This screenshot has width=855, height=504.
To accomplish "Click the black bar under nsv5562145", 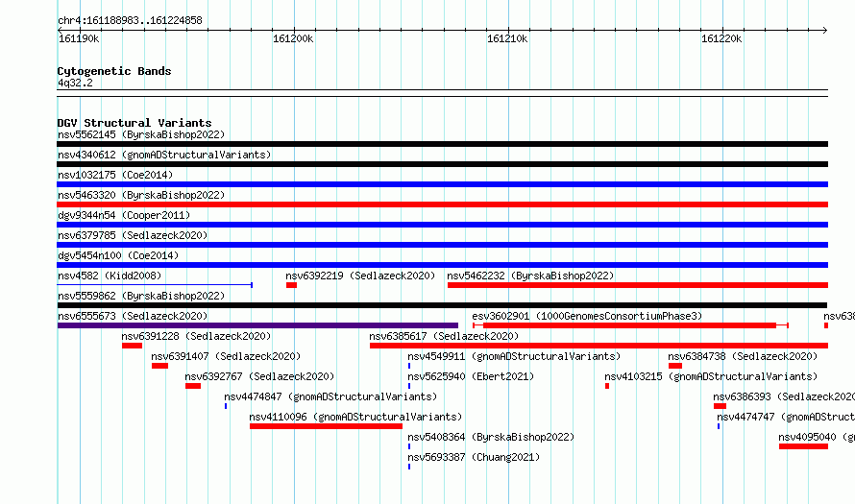I will [x=442, y=144].
